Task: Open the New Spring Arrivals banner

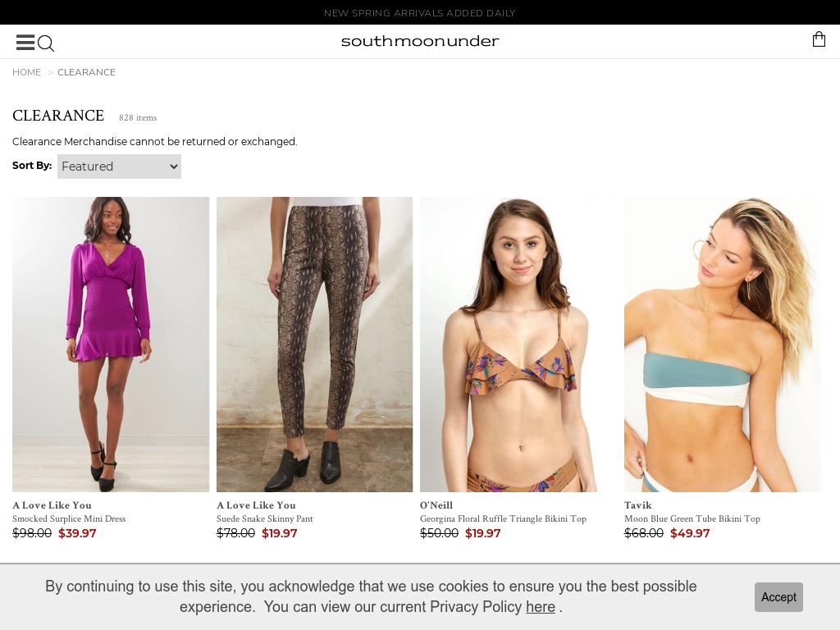Action: tap(420, 13)
